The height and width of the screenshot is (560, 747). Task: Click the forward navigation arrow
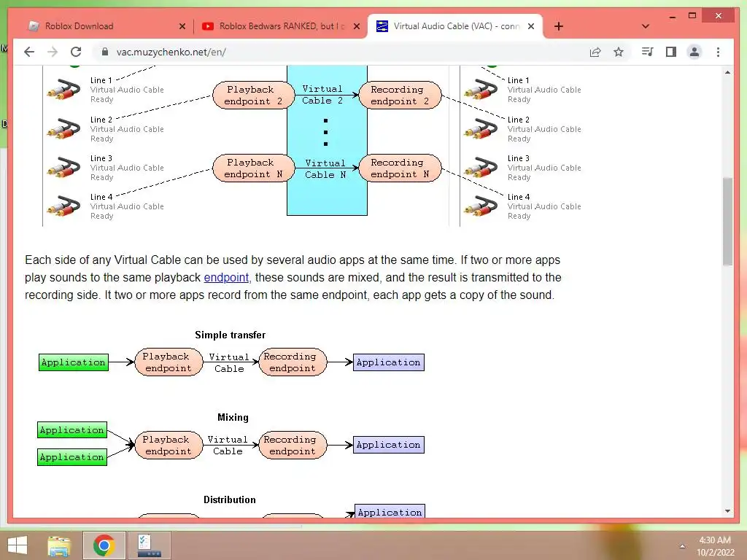pos(53,52)
